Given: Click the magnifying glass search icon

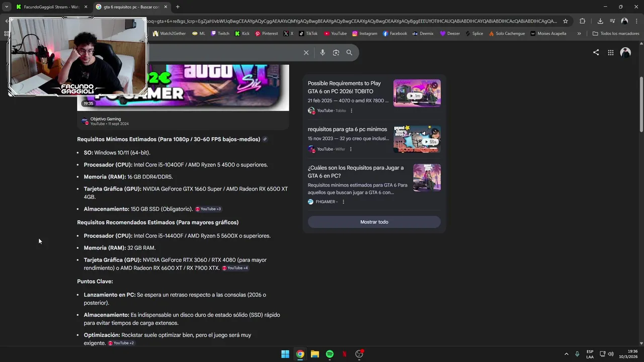Looking at the screenshot, I should point(349,53).
